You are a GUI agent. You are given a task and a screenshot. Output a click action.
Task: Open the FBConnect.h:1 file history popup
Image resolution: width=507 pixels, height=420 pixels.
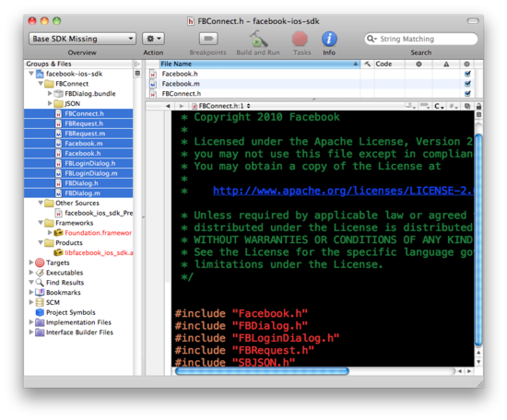(221, 106)
